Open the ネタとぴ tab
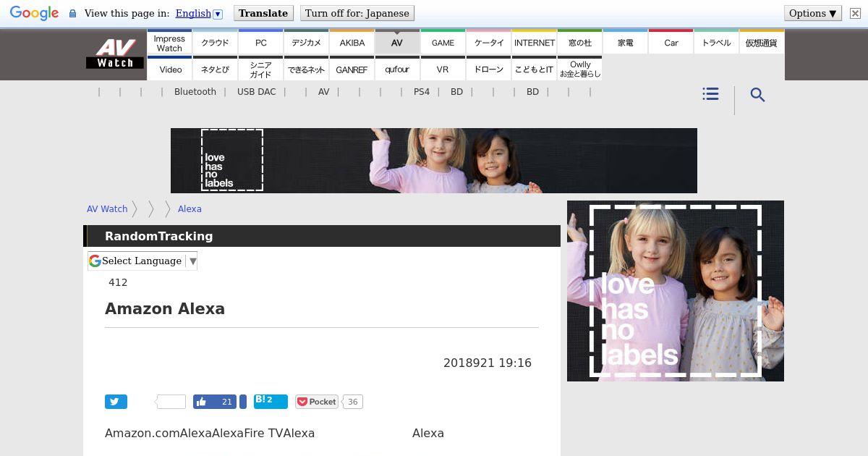868x456 pixels. click(215, 69)
